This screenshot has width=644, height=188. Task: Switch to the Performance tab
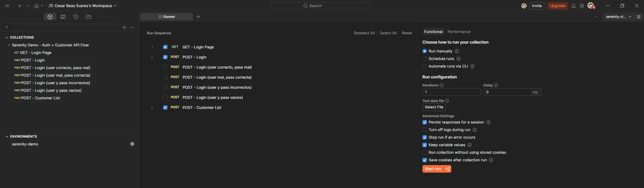click(x=459, y=32)
